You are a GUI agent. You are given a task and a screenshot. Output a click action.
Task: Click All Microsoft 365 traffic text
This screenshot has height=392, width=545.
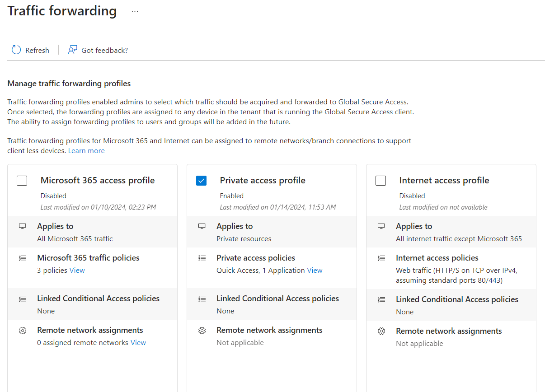click(75, 239)
